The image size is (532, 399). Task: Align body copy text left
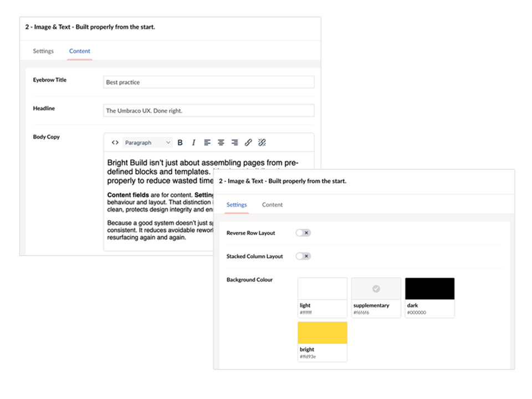click(x=207, y=142)
